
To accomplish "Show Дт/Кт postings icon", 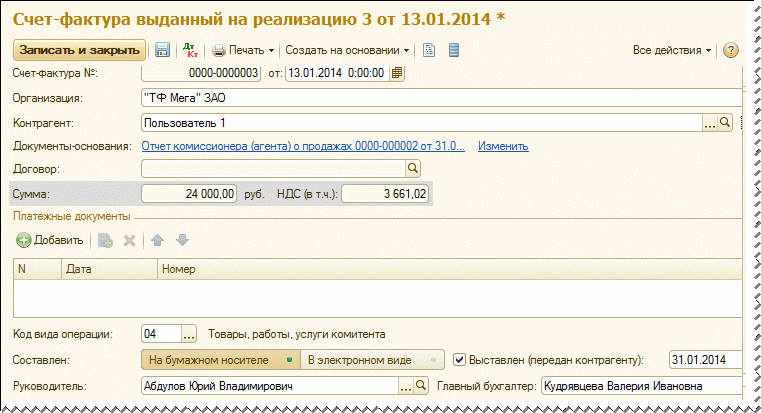I will click(x=190, y=50).
